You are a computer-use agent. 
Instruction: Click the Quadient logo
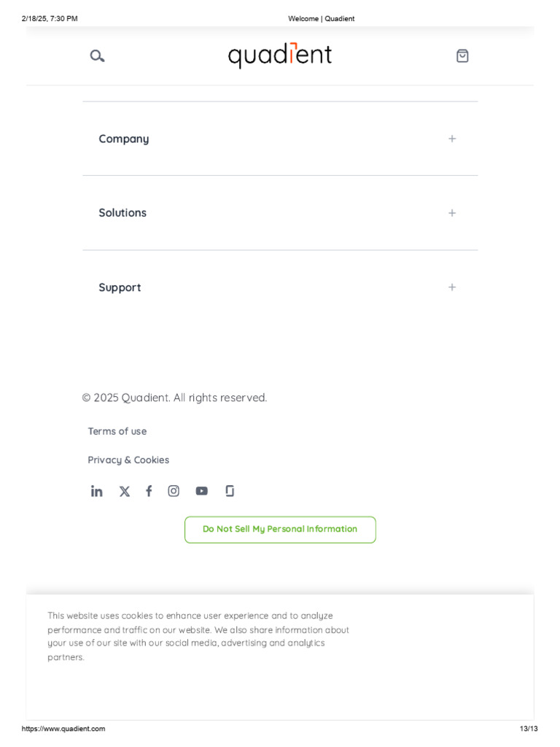(280, 55)
